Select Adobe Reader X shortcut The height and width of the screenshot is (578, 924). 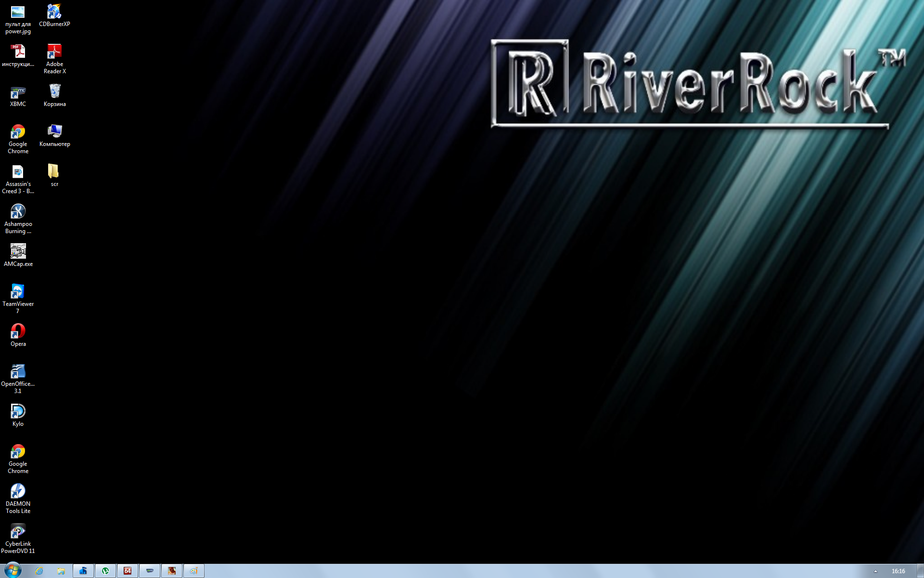(x=54, y=59)
